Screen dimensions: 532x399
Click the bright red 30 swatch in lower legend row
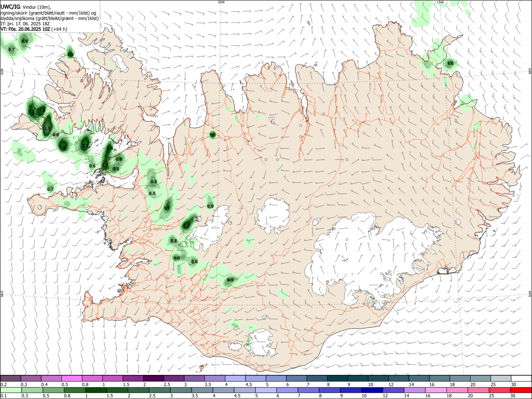pyautogui.click(x=521, y=390)
